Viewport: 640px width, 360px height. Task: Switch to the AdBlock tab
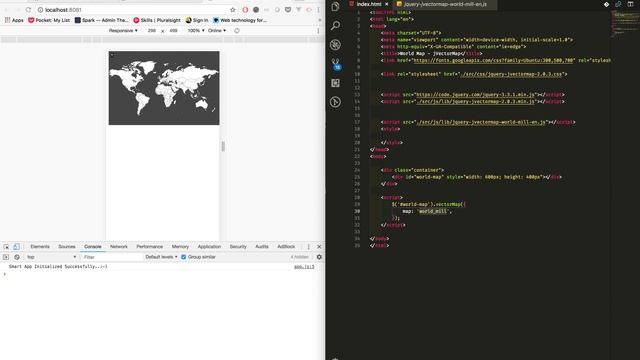tap(286, 247)
